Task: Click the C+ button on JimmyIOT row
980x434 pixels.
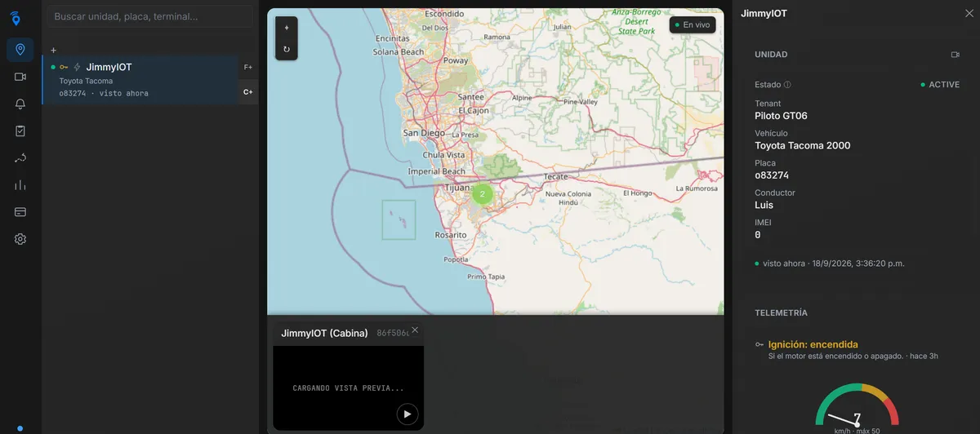Action: click(x=248, y=92)
